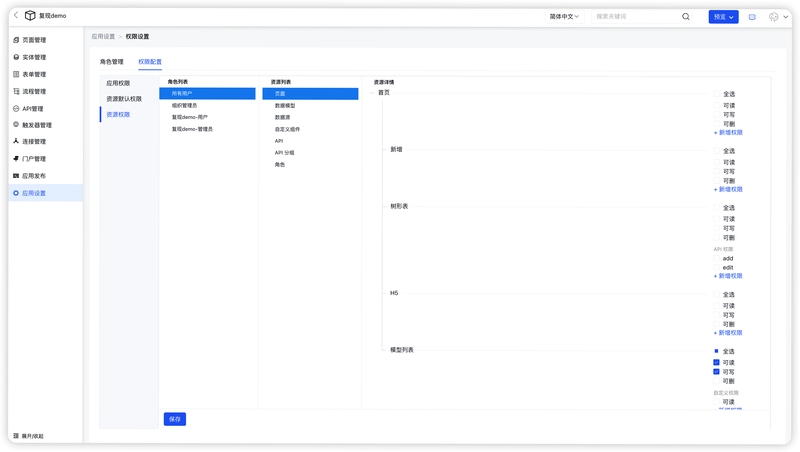Screen dimensions: 800x452
Task: Open the 预览 dropdown button
Action: [x=723, y=17]
